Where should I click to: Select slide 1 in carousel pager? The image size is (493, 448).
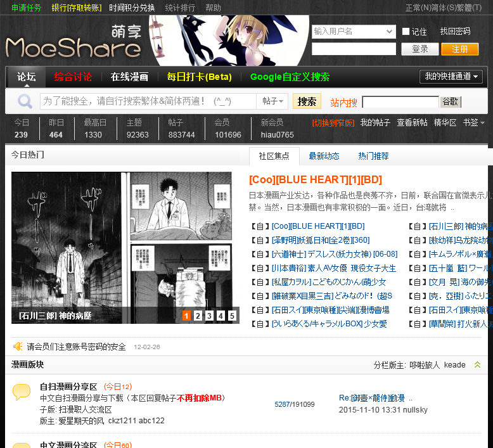[x=186, y=316]
